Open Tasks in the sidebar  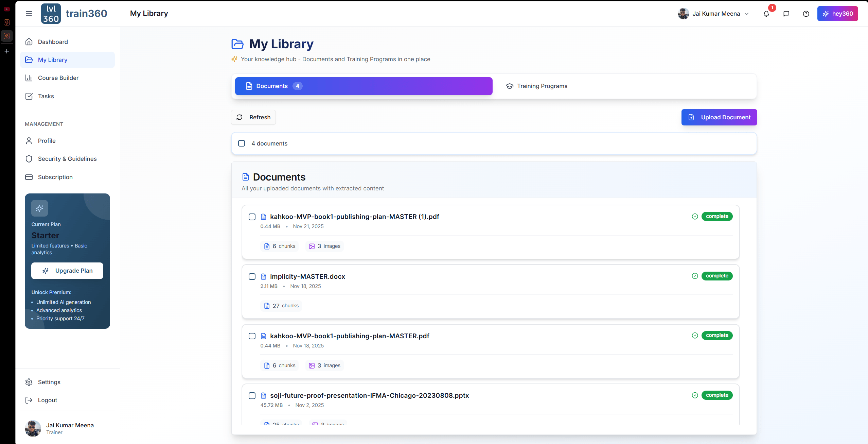46,96
